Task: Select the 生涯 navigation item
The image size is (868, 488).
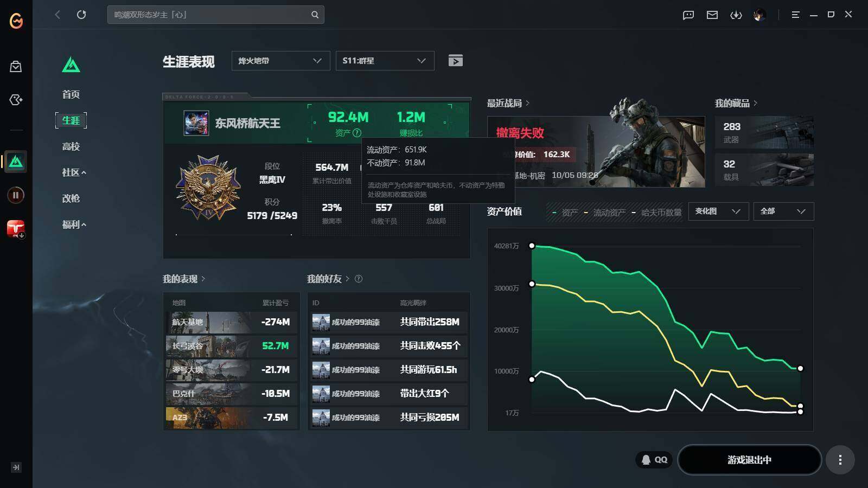Action: tap(71, 120)
